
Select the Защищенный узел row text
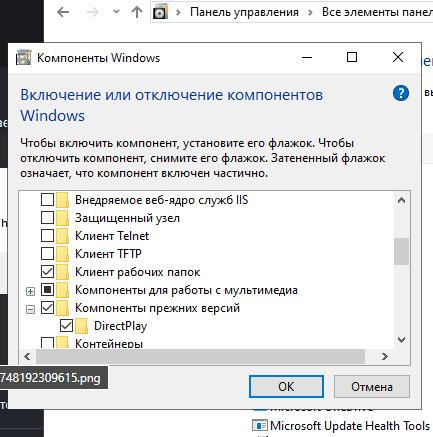[x=127, y=218]
